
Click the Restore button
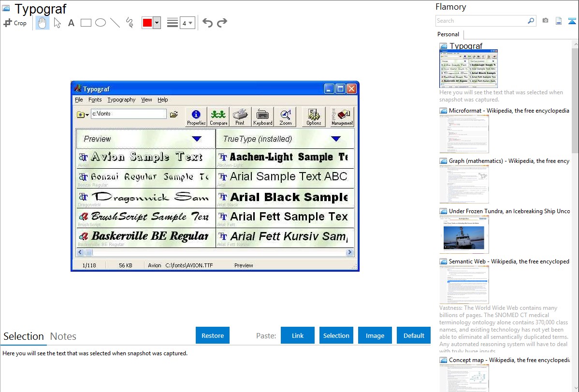click(213, 335)
